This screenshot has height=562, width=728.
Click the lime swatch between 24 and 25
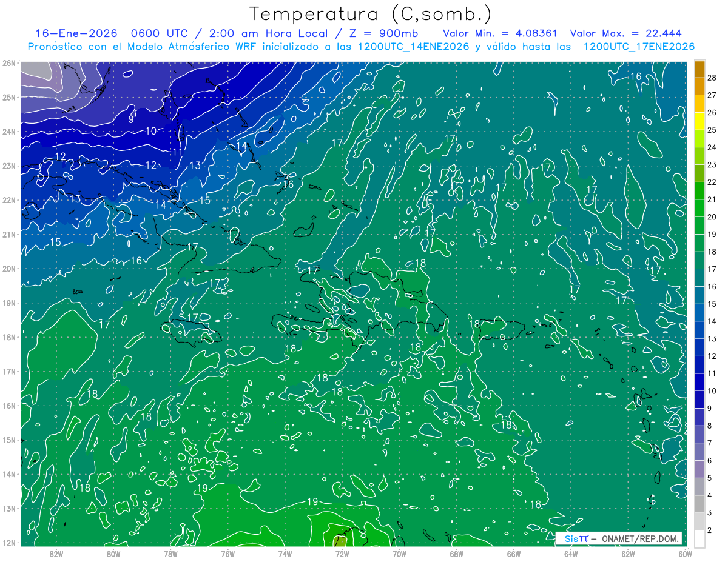pyautogui.click(x=700, y=139)
